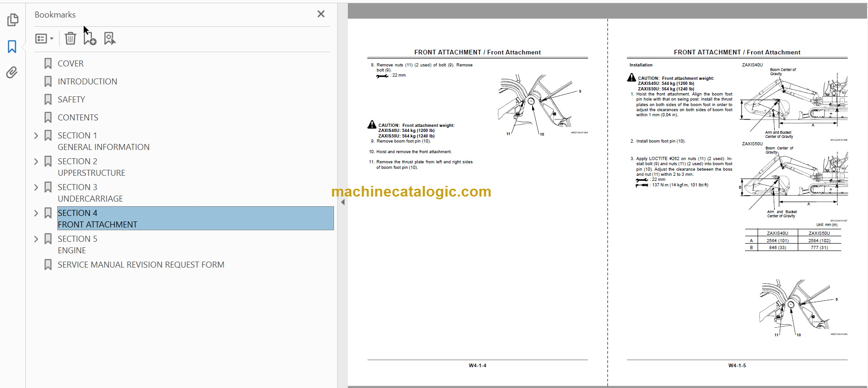Expand SECTION 5 ENGINE bookmark
Viewport: 868px width, 388px height.
36,239
